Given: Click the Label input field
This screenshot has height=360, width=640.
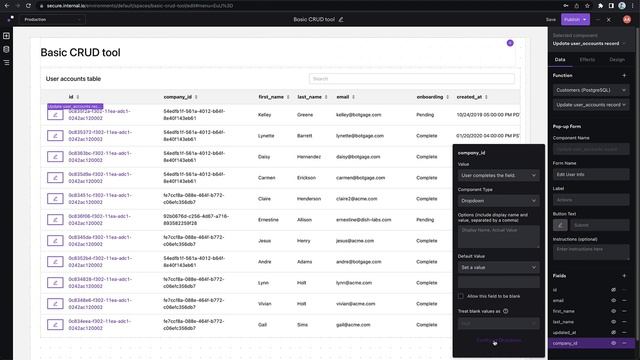Looking at the screenshot, I should coord(591,200).
